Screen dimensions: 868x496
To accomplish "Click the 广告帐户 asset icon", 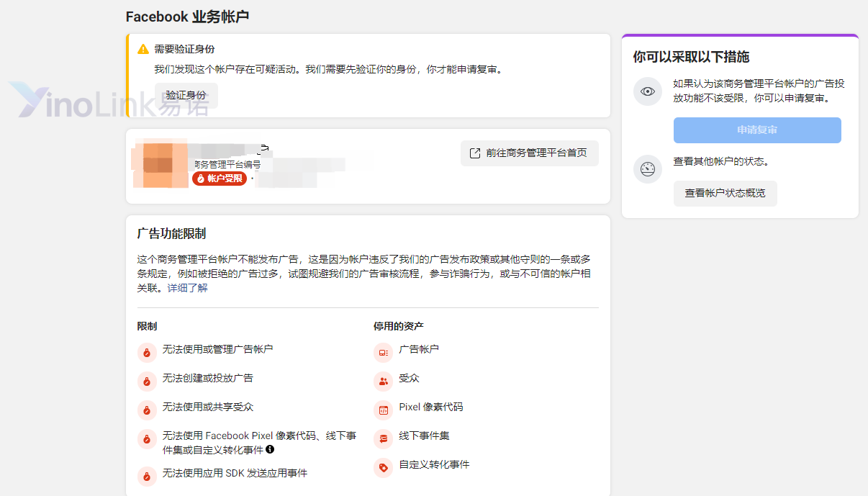I will tap(383, 353).
